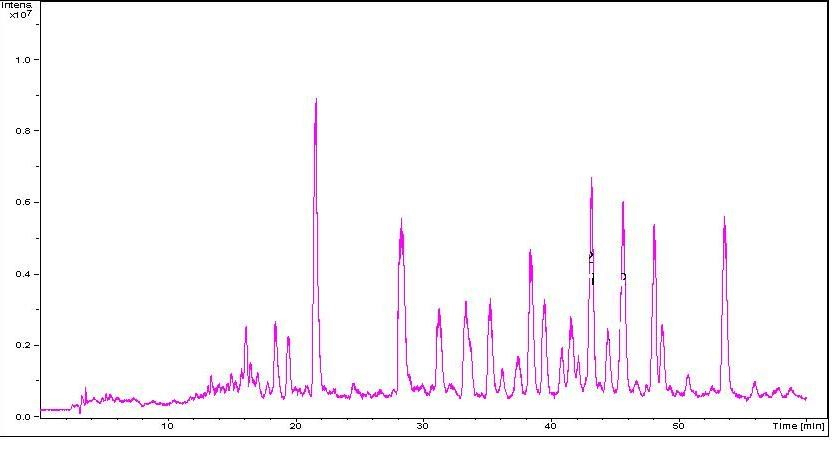Click the 50 tick on the time axis

click(x=679, y=427)
